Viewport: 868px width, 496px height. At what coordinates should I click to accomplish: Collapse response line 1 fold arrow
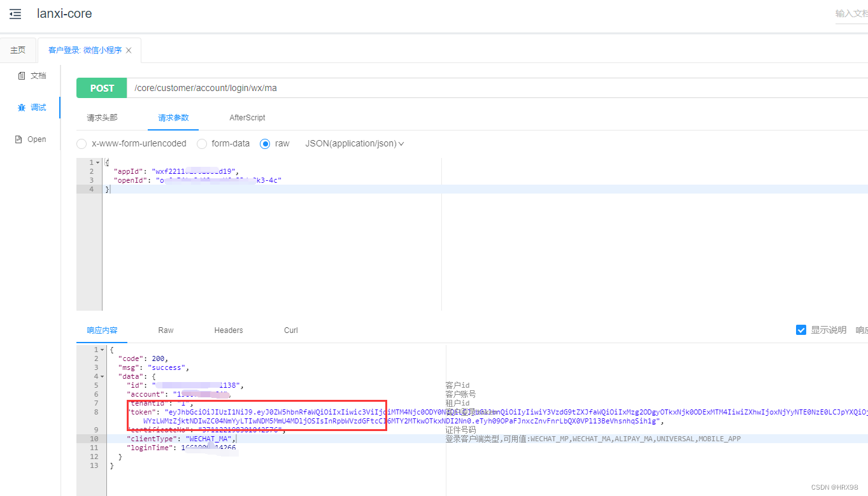point(103,350)
